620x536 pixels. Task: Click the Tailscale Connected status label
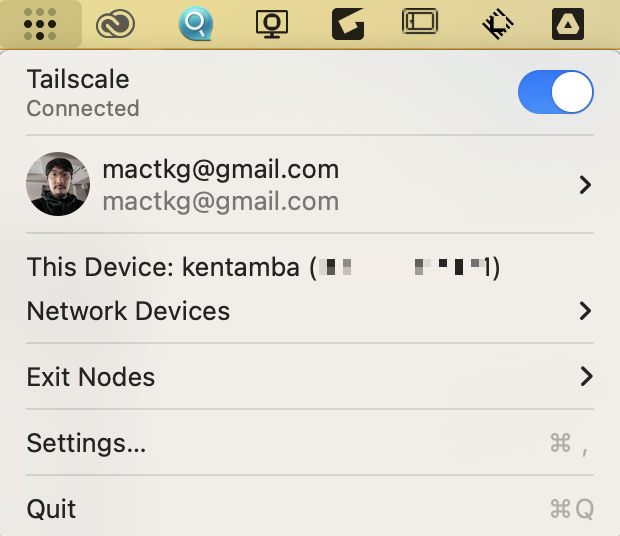(x=83, y=108)
